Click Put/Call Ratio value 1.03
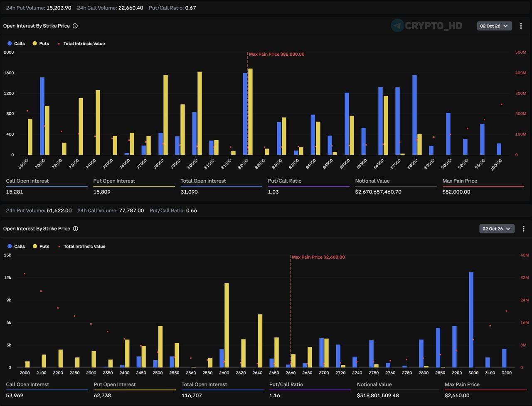The image size is (532, 406). [273, 192]
